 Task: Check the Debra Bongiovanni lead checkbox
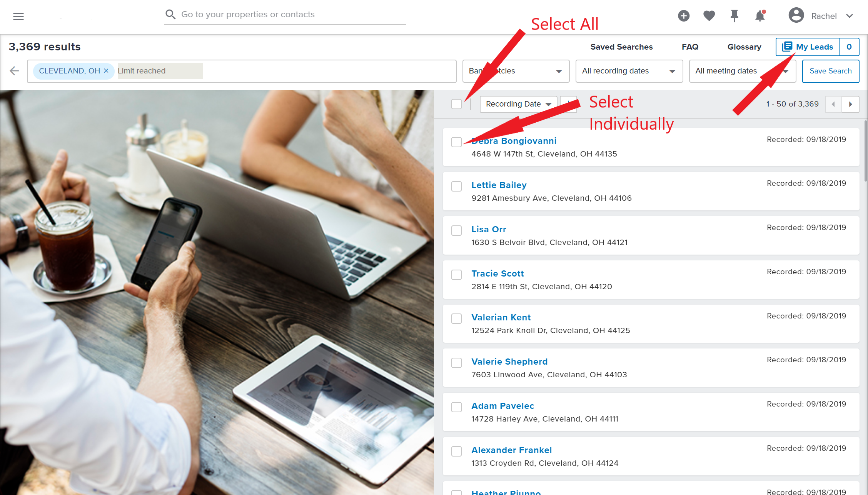click(x=456, y=142)
